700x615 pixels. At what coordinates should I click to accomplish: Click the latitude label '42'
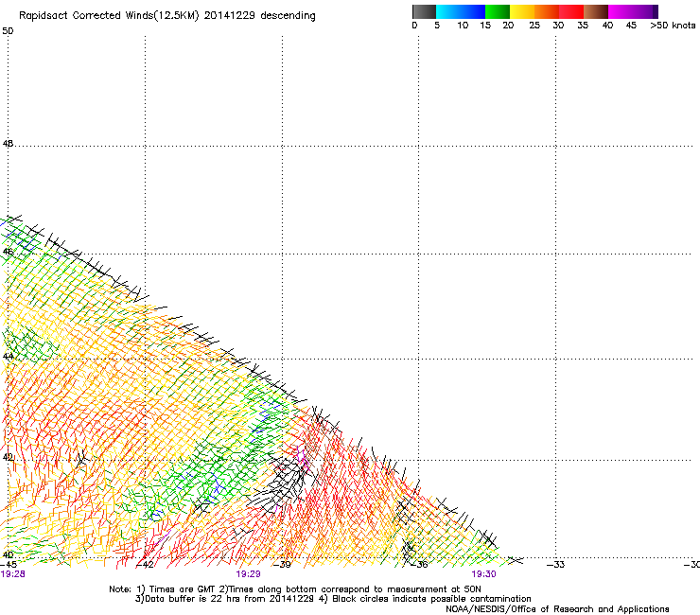(8, 457)
